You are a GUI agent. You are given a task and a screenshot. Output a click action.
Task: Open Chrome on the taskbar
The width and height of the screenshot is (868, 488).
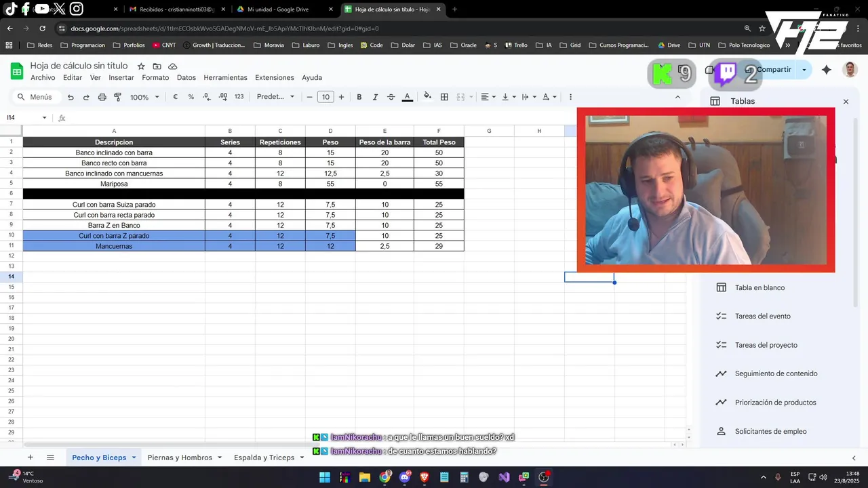pyautogui.click(x=384, y=477)
